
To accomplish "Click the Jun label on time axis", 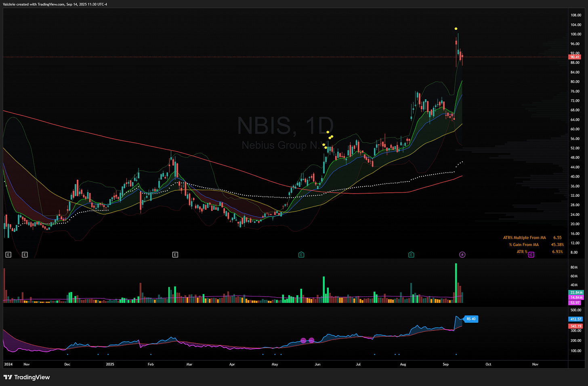I will coord(317,364).
